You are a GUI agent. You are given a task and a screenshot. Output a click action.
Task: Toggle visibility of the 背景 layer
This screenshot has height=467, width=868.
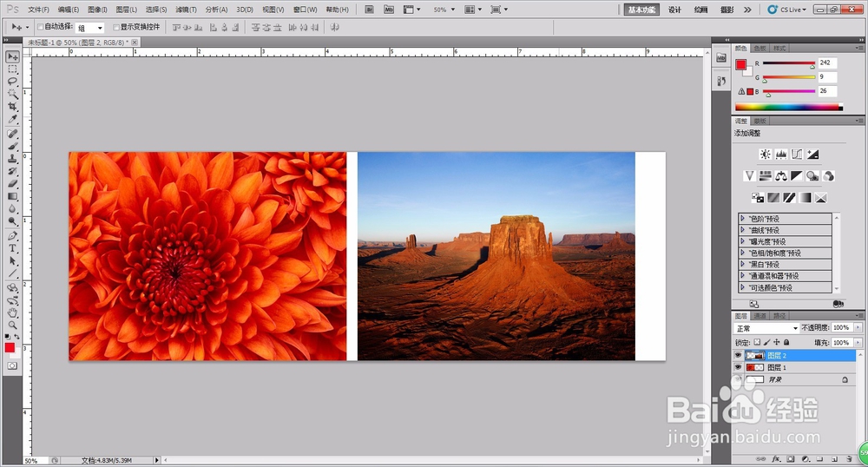[x=738, y=379]
